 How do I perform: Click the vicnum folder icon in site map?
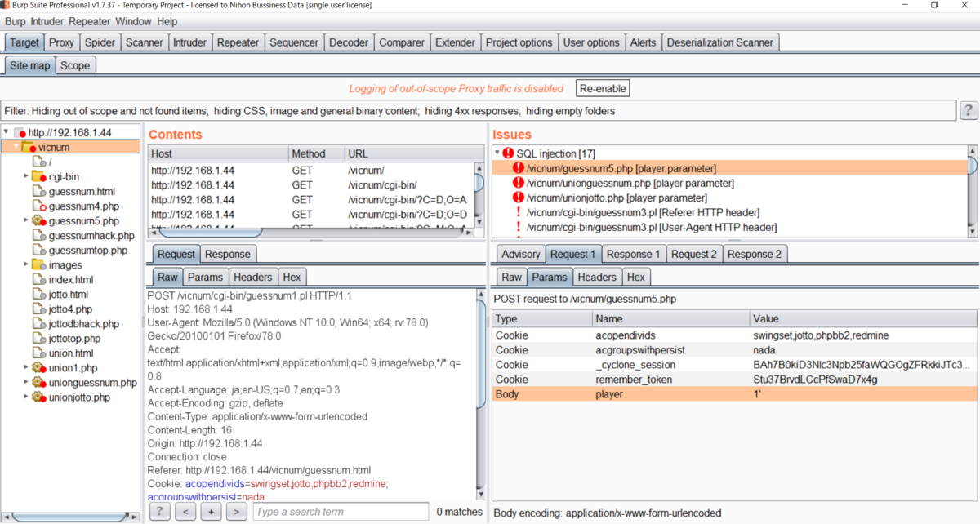coord(28,147)
